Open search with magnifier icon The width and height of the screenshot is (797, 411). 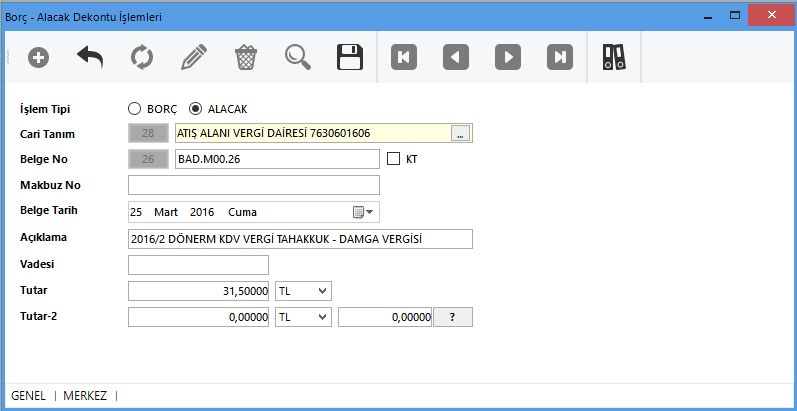(x=297, y=57)
